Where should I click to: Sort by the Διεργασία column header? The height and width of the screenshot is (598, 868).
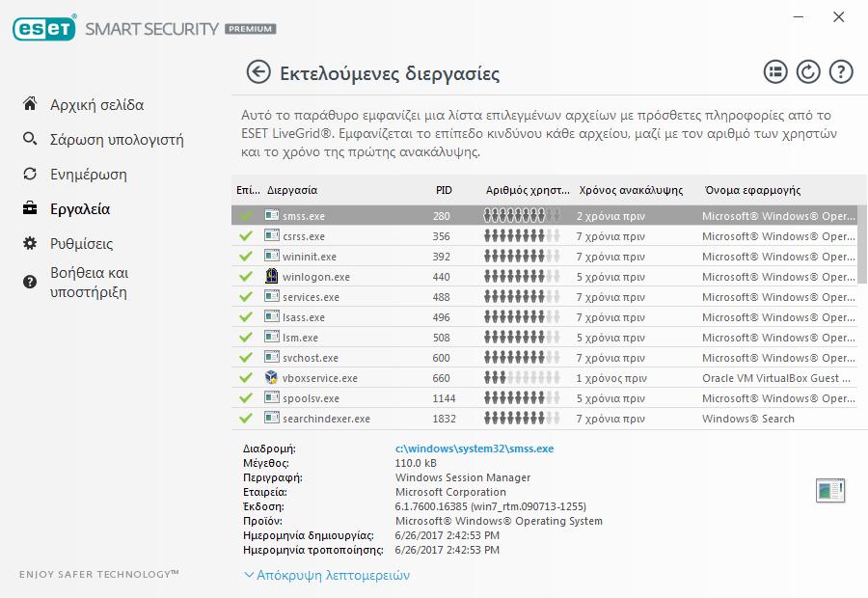coord(292,190)
